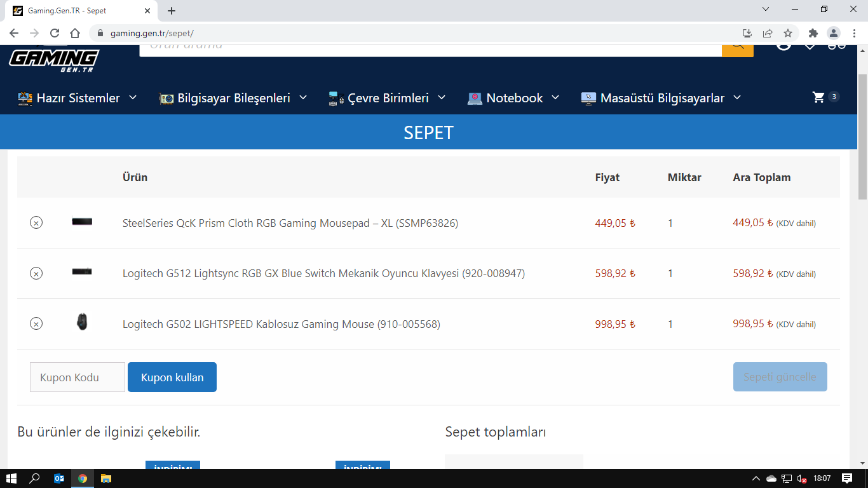Open a new browser tab
The width and height of the screenshot is (868, 488).
click(x=172, y=11)
